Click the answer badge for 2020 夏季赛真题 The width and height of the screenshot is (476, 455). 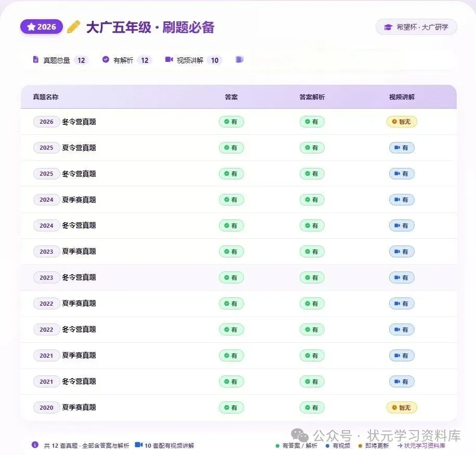[231, 407]
